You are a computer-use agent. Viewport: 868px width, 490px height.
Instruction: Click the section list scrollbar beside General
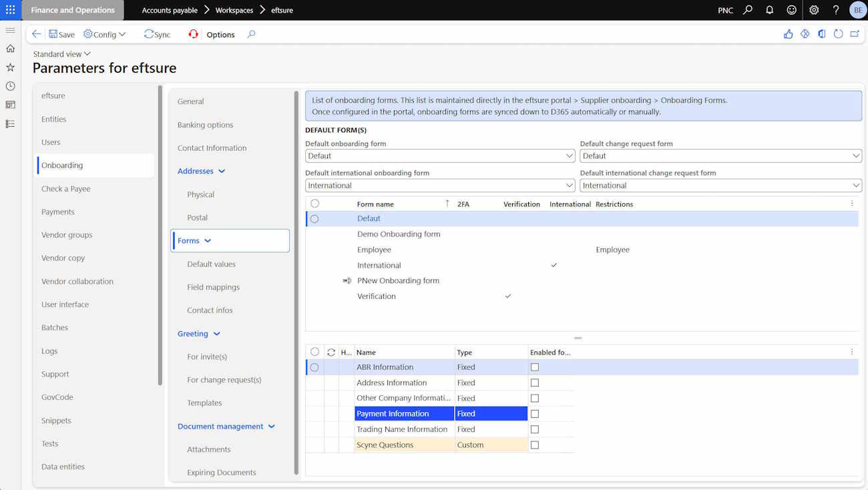tap(296, 282)
